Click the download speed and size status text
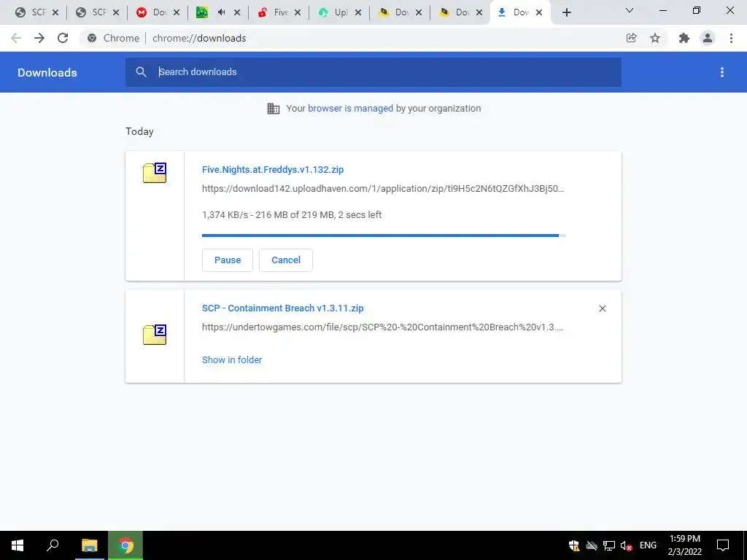The image size is (747, 560). pos(292,215)
